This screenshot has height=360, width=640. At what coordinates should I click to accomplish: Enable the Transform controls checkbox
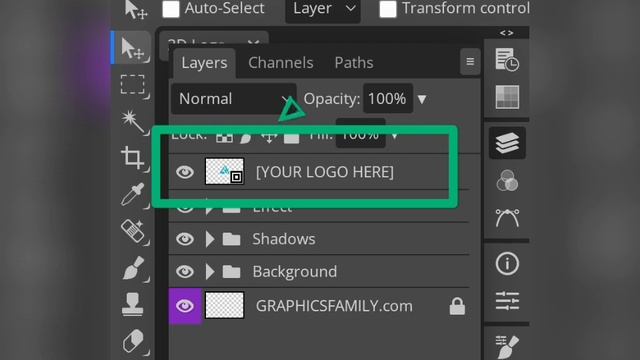388,9
